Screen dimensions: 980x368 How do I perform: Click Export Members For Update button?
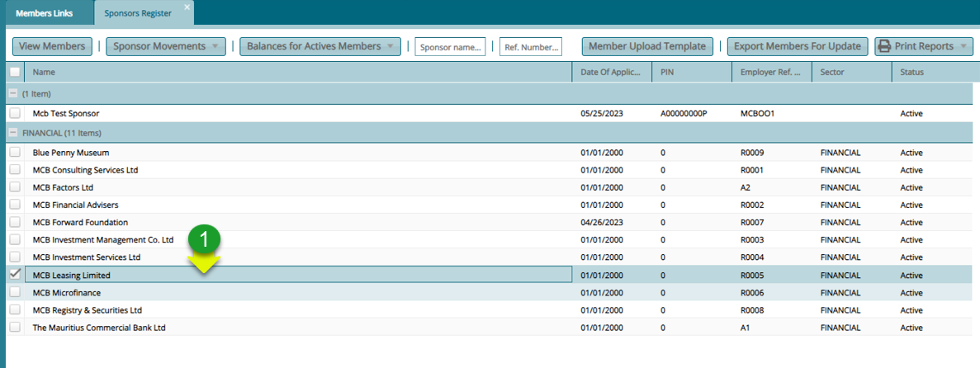click(x=798, y=46)
